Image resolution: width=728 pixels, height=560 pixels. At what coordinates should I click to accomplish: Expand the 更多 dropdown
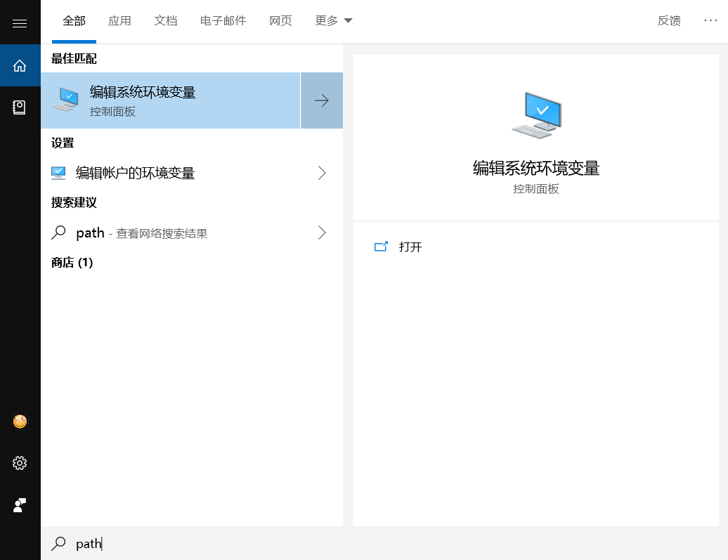334,21
